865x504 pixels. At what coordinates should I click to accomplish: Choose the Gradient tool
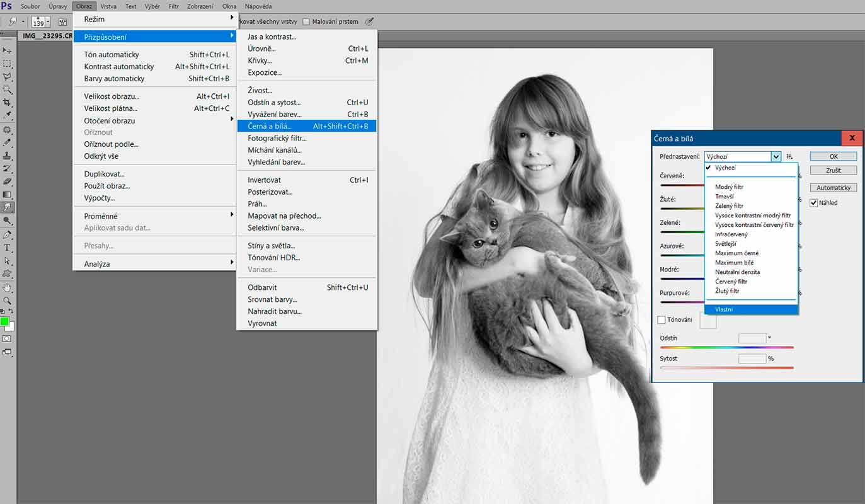click(x=8, y=193)
